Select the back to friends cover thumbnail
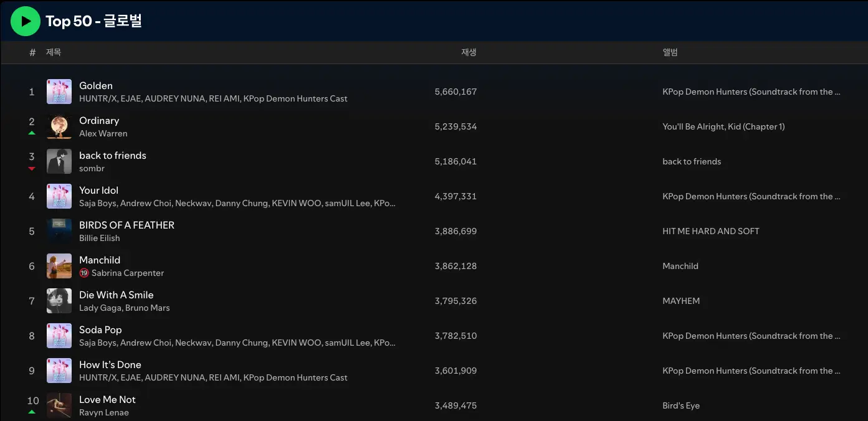Screen dimensions: 868x421 59,161
